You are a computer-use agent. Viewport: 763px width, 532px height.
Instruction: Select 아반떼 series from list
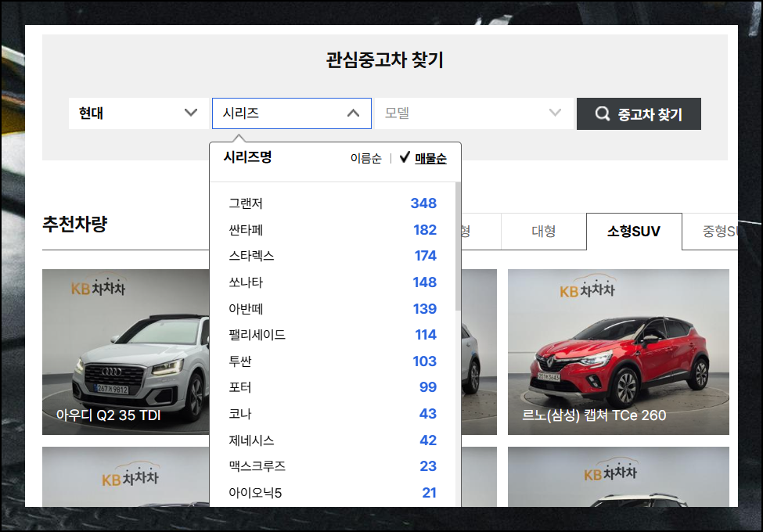tap(333, 309)
